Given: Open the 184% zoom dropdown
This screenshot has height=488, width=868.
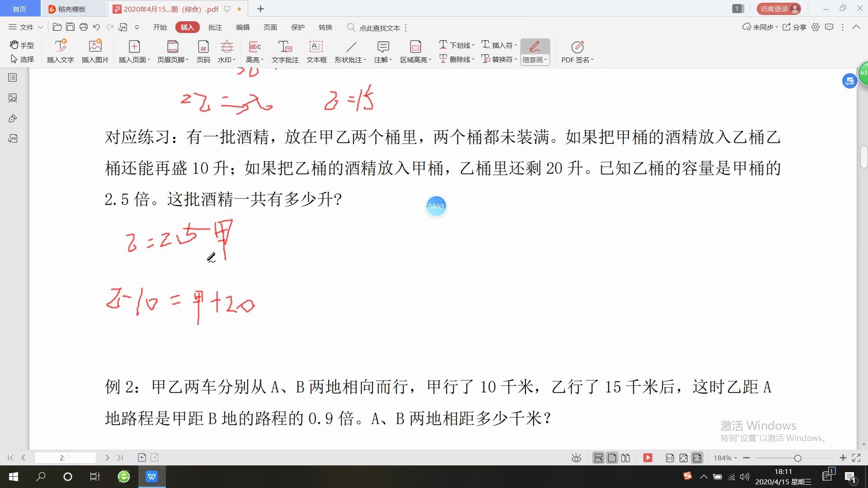Looking at the screenshot, I should click(725, 458).
